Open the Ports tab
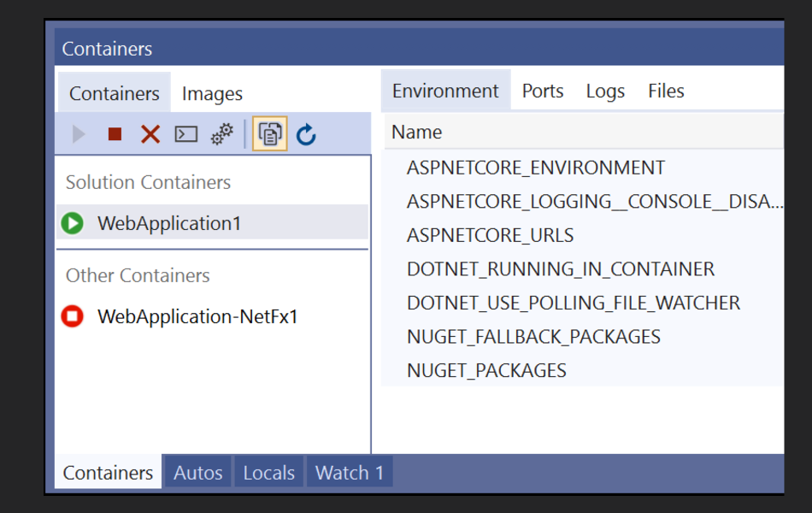Image resolution: width=812 pixels, height=513 pixels. coord(542,90)
